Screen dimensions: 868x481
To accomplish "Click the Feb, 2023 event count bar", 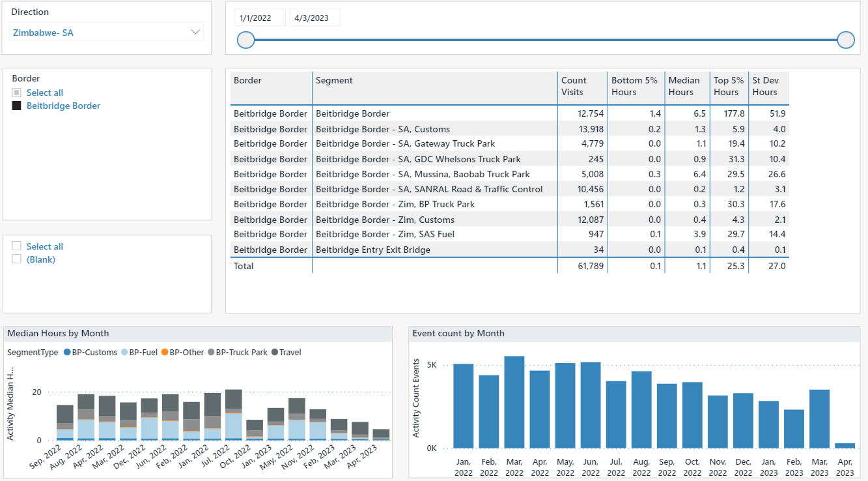I will (794, 429).
